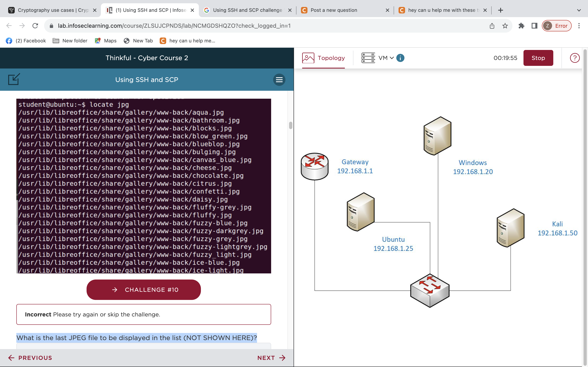Click the Kali server icon

pos(510,228)
